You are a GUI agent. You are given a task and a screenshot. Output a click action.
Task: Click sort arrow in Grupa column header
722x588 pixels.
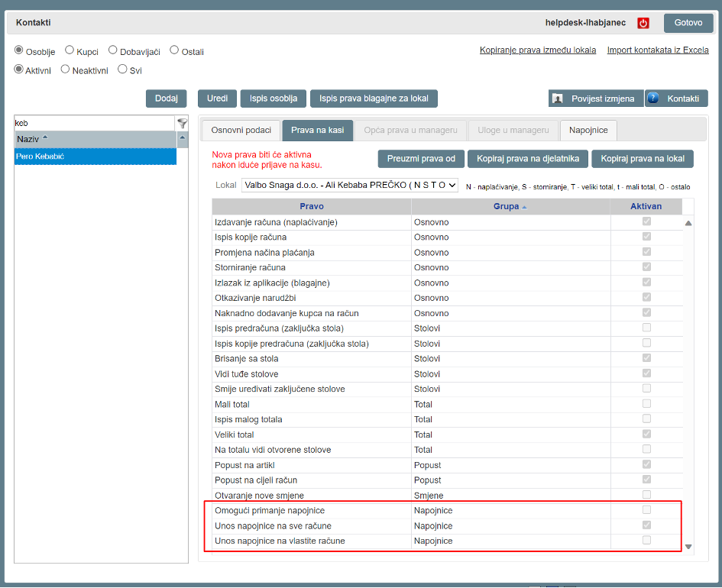coord(524,207)
